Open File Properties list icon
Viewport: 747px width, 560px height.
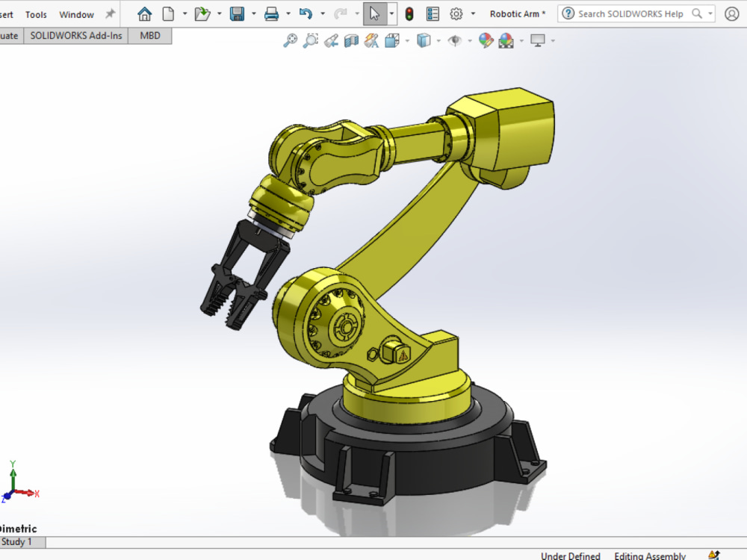point(433,13)
